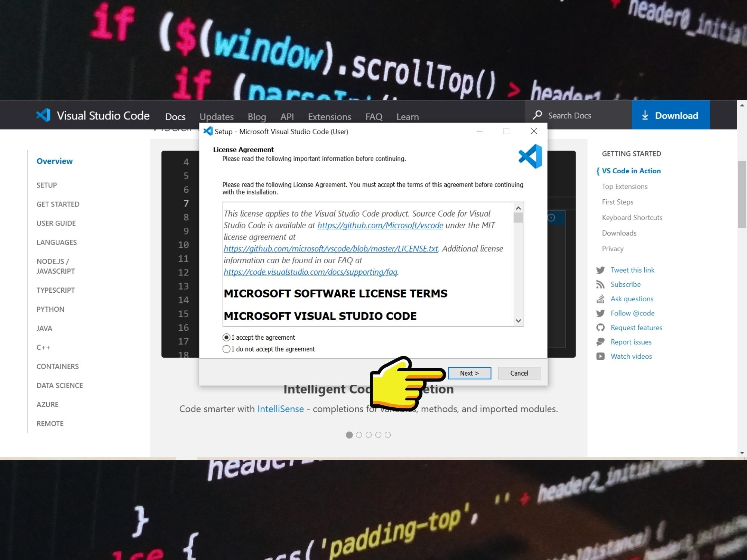
Task: Click the RSS icon beside Subscribe
Action: coord(601,284)
